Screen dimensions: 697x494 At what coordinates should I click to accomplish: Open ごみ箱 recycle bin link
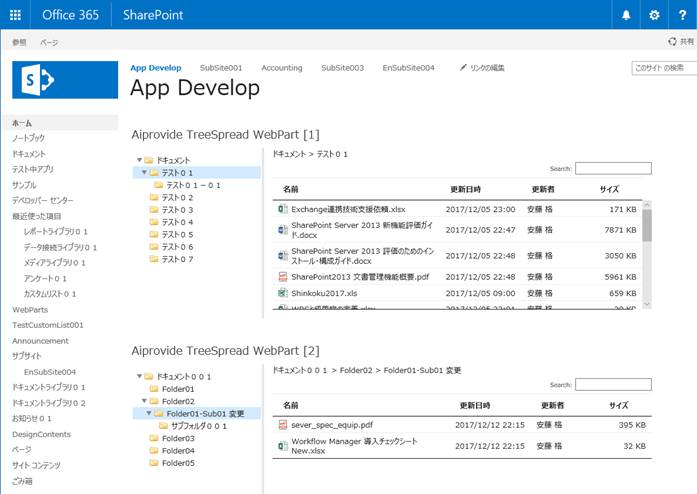coord(22,481)
